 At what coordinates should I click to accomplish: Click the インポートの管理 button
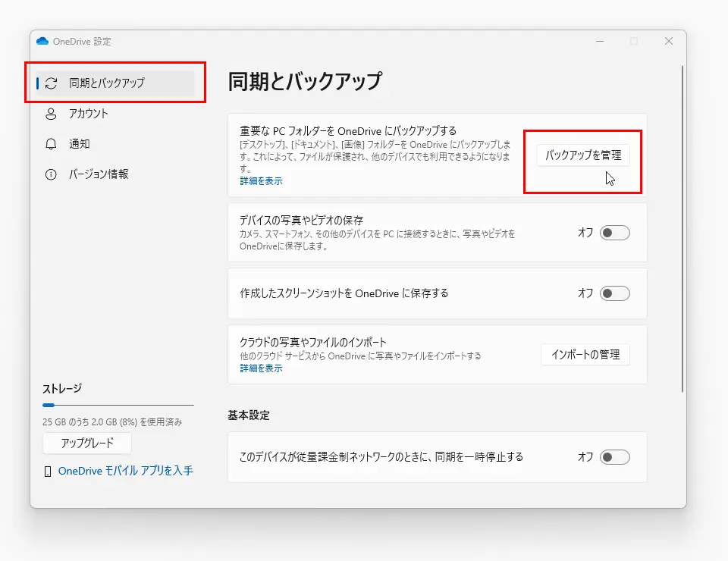click(x=585, y=354)
